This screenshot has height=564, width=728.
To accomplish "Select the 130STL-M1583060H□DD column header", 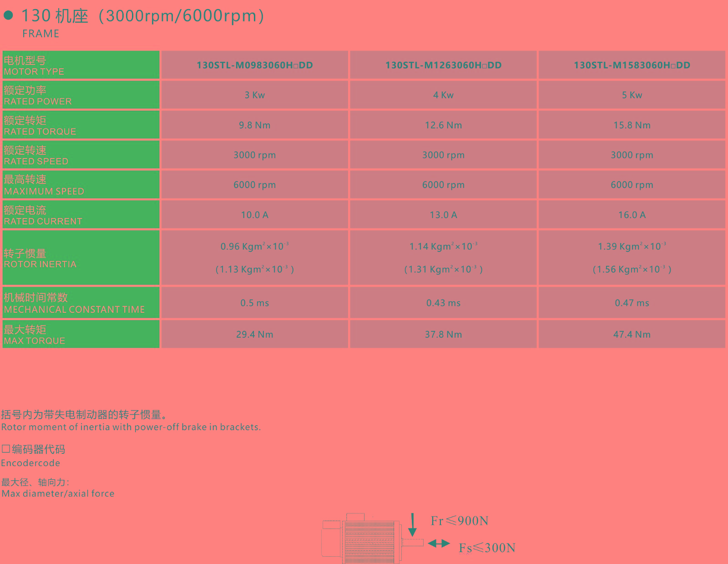I will point(632,65).
